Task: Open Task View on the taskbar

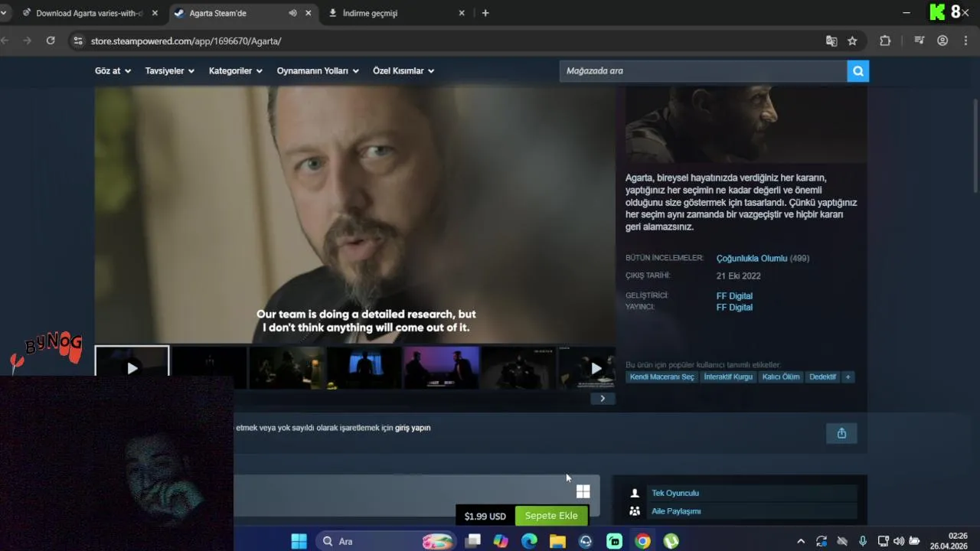Action: [473, 541]
